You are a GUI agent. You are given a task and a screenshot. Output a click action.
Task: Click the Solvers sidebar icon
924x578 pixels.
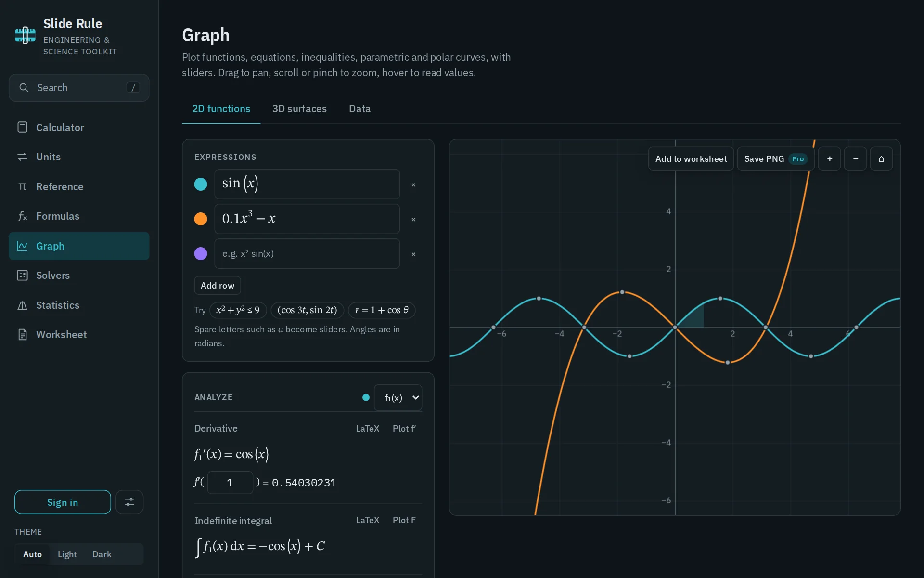[22, 276]
